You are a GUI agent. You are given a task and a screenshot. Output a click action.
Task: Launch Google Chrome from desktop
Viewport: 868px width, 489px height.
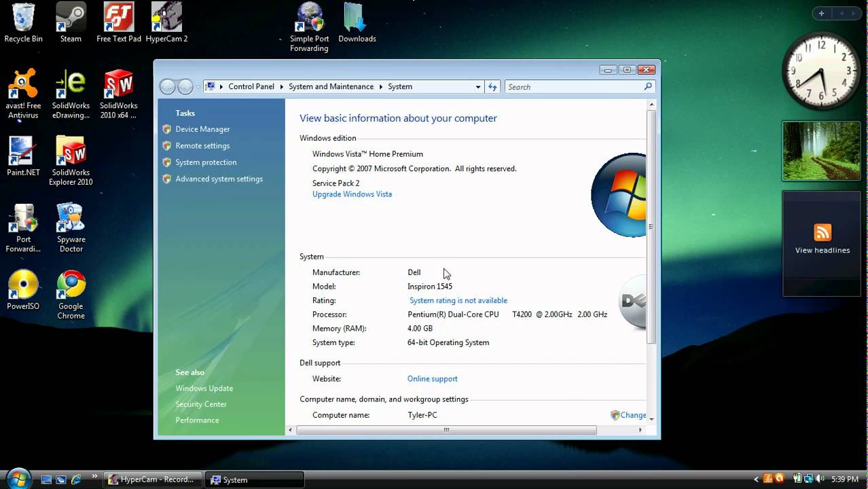tap(71, 295)
